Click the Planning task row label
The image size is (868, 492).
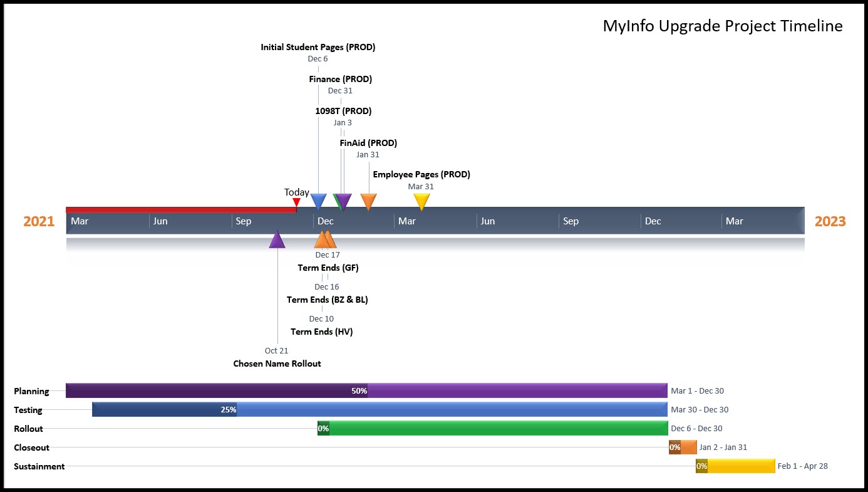tap(31, 391)
